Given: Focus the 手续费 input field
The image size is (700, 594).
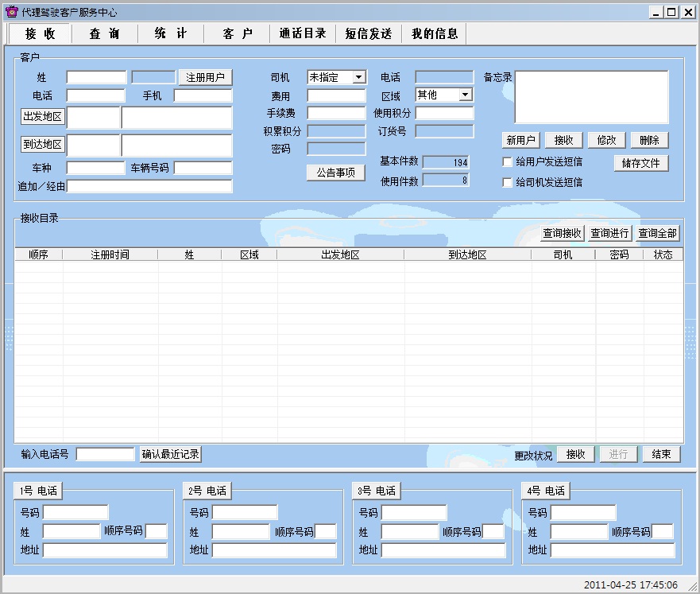Looking at the screenshot, I should (x=337, y=113).
